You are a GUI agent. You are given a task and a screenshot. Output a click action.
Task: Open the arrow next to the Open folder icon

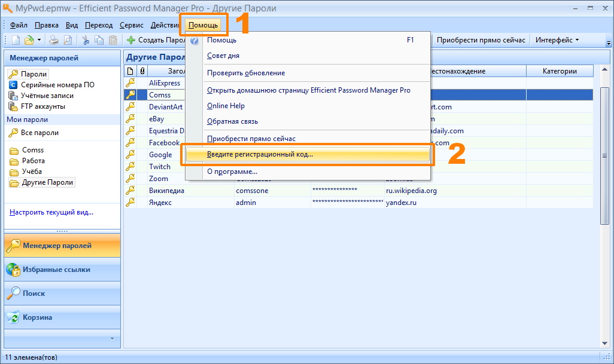[39, 41]
